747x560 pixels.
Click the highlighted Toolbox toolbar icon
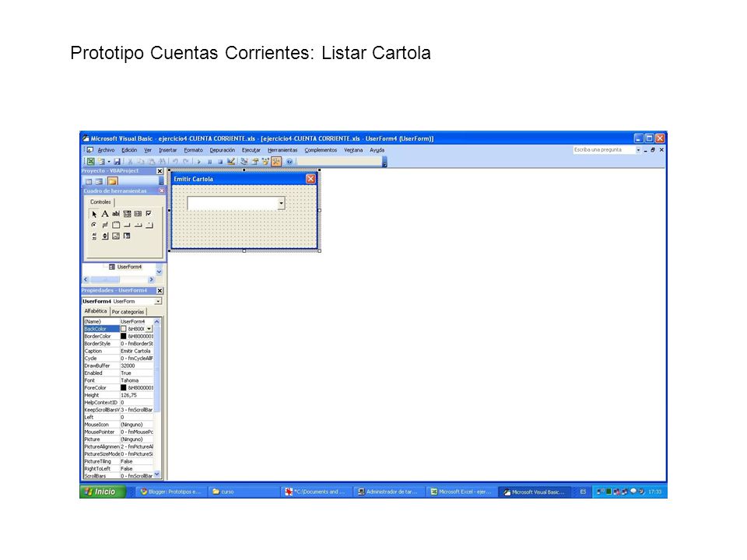tap(276, 162)
